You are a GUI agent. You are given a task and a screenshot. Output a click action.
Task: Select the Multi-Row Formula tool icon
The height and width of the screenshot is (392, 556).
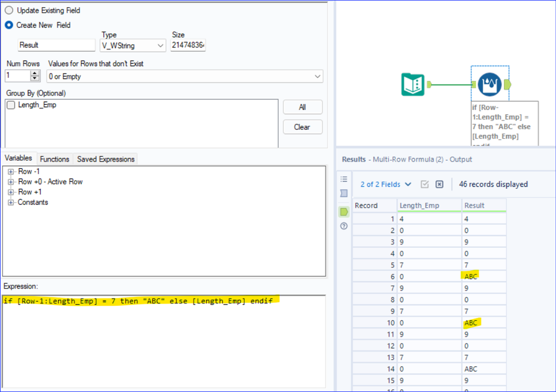coord(489,85)
